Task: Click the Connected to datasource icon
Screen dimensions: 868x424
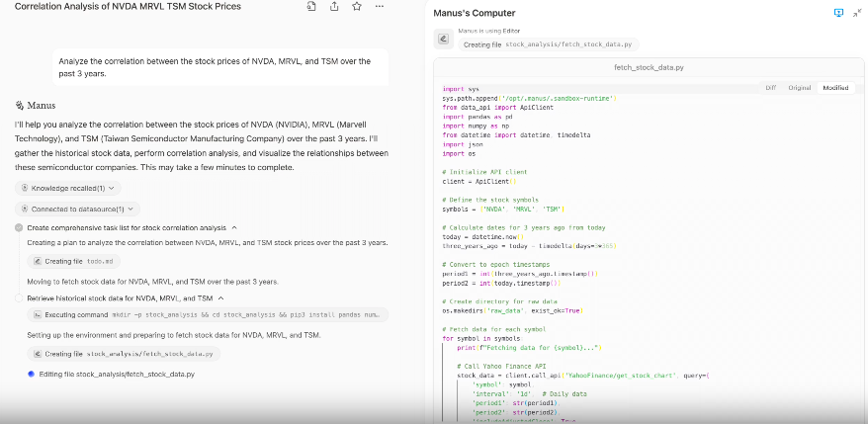Action: pyautogui.click(x=25, y=210)
